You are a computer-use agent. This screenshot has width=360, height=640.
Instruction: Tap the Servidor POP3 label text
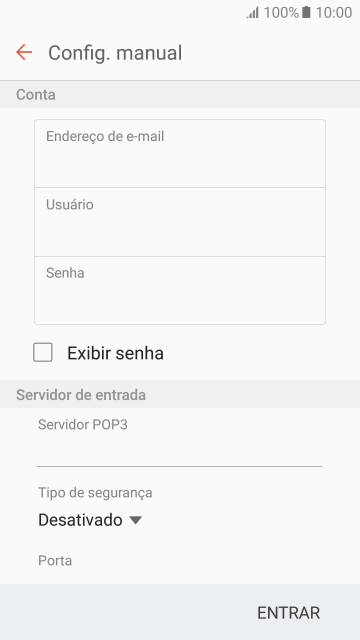83,424
